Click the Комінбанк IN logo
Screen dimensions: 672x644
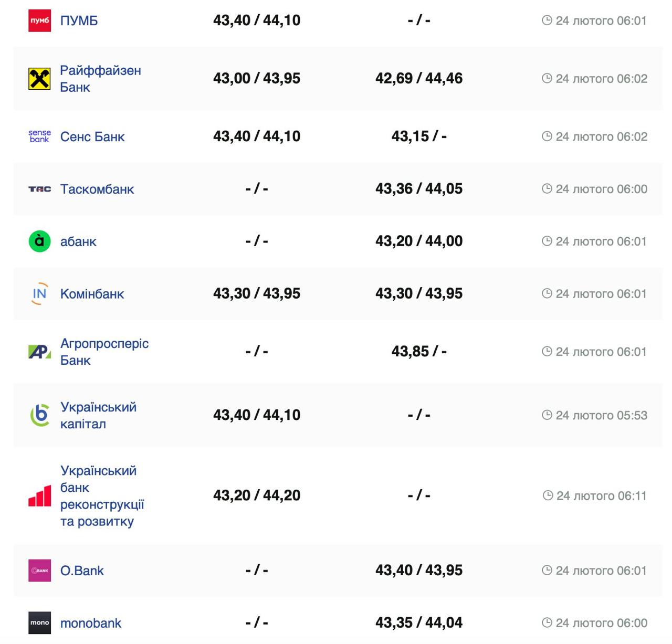[x=39, y=294]
